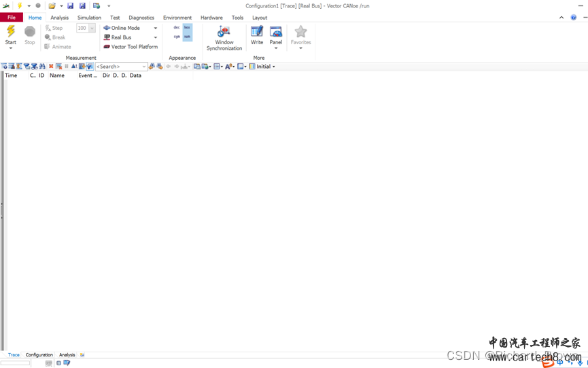Viewport: 588px width, 368px height.
Task: Expand the Real Bus dropdown
Action: 156,38
